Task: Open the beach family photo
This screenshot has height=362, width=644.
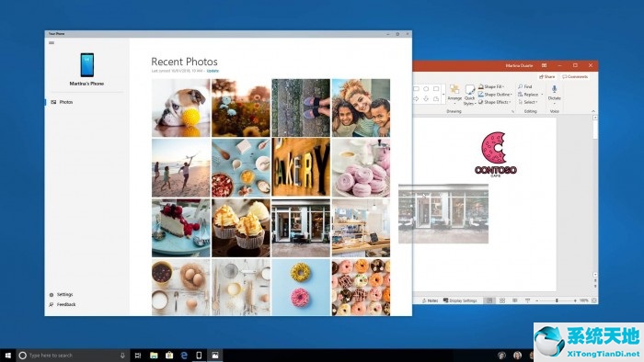Action: point(180,167)
